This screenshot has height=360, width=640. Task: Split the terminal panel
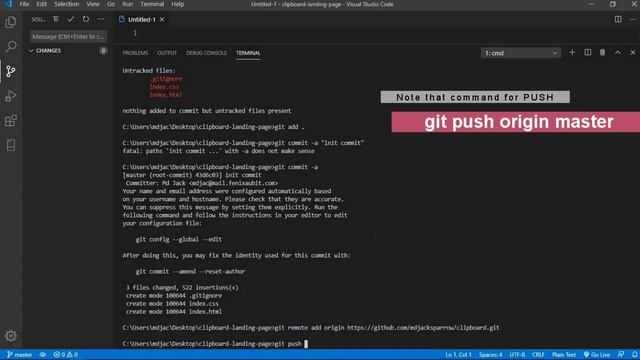587,53
